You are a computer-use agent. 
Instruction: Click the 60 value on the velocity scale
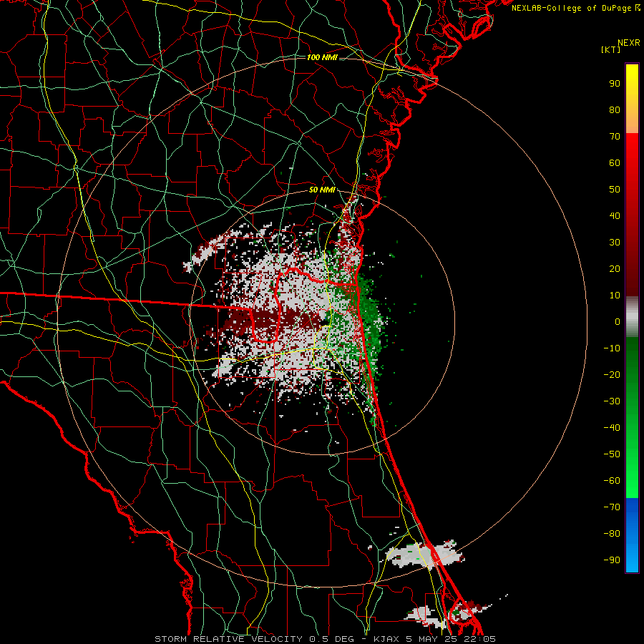615,162
